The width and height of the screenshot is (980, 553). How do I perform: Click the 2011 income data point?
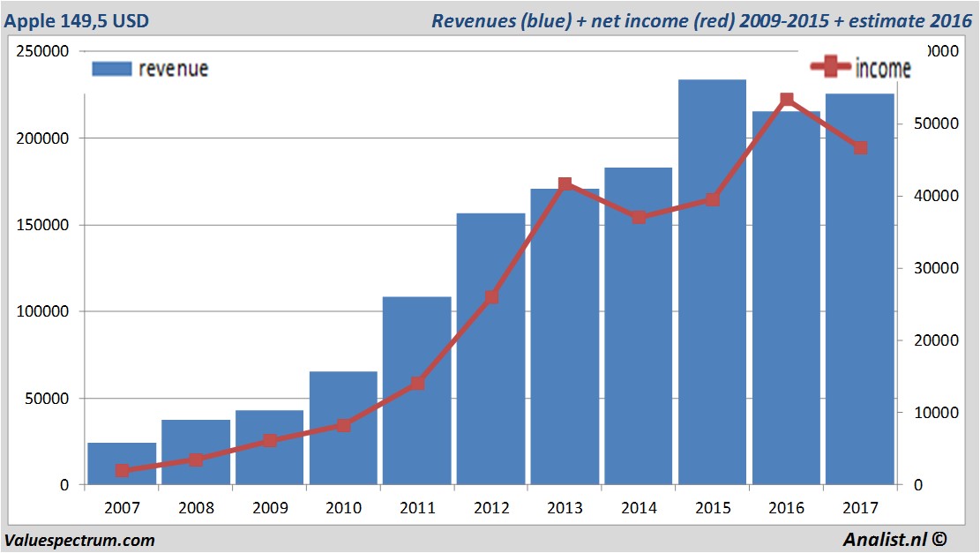417,383
